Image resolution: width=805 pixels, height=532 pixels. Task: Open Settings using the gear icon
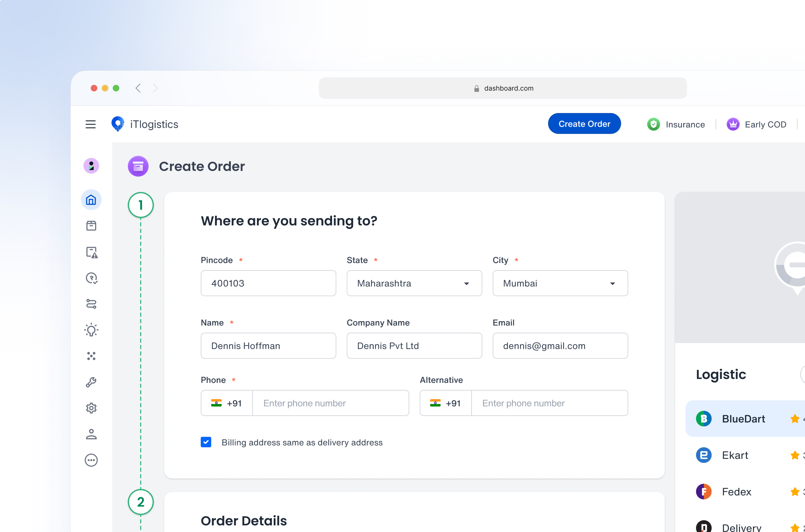pos(91,408)
